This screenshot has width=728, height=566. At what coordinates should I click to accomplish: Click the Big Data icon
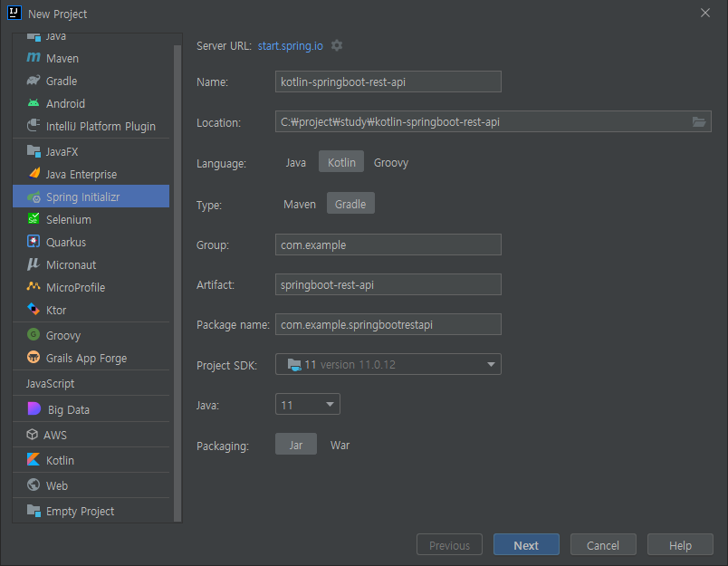[34, 408]
